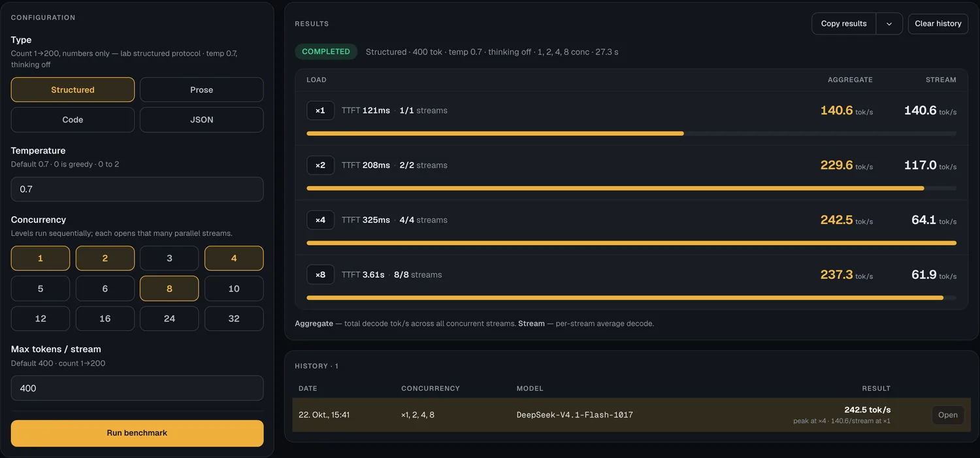Click the 22. Okt., 15:41 history date
The image size is (980, 458).
[324, 415]
